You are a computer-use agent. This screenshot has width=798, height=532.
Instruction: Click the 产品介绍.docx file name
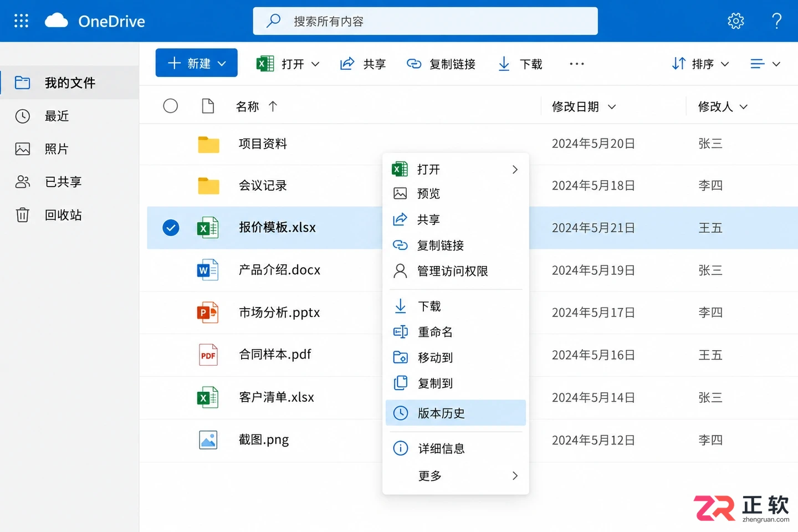(x=279, y=270)
